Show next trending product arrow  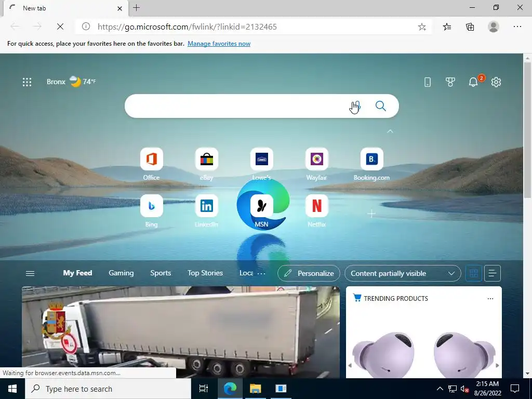(497, 365)
